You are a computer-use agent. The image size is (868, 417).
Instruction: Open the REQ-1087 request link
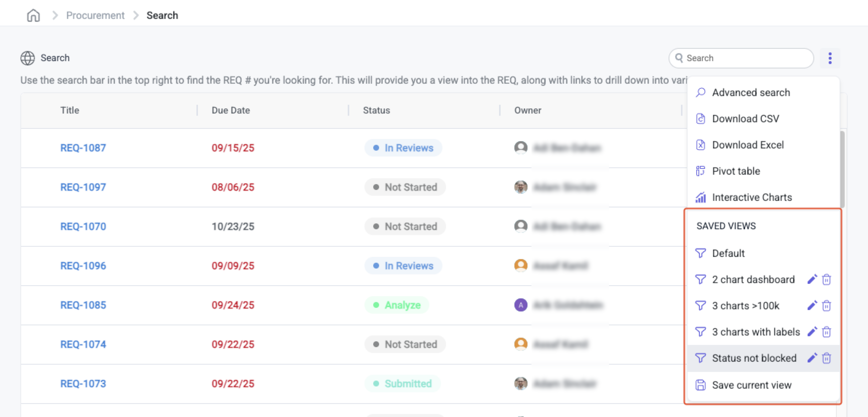tap(83, 148)
